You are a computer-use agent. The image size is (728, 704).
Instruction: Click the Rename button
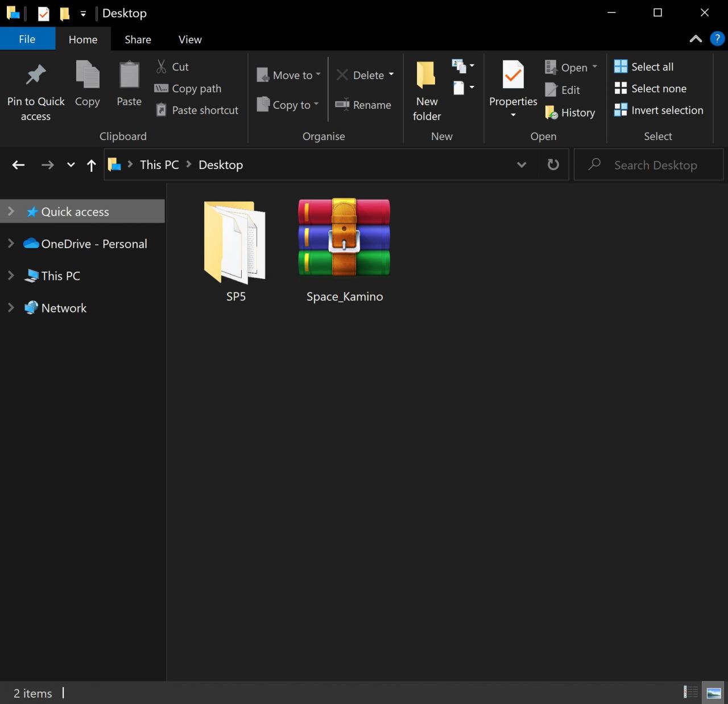(x=363, y=105)
